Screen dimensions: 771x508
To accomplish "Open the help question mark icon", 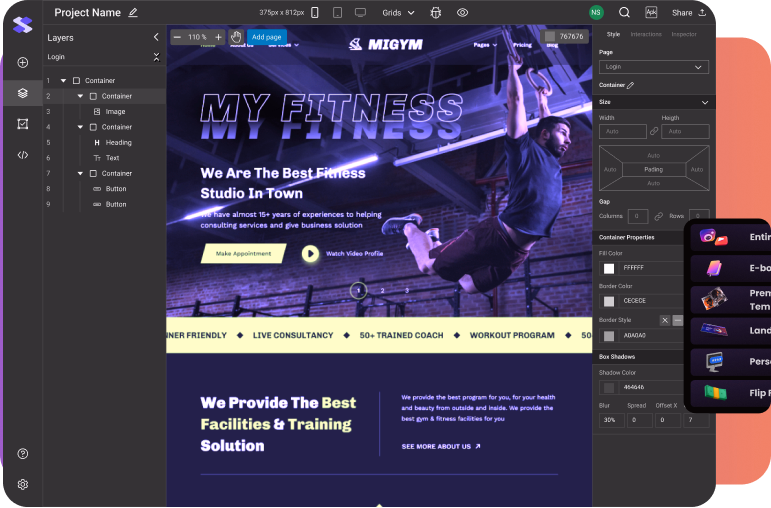I will coord(23,453).
